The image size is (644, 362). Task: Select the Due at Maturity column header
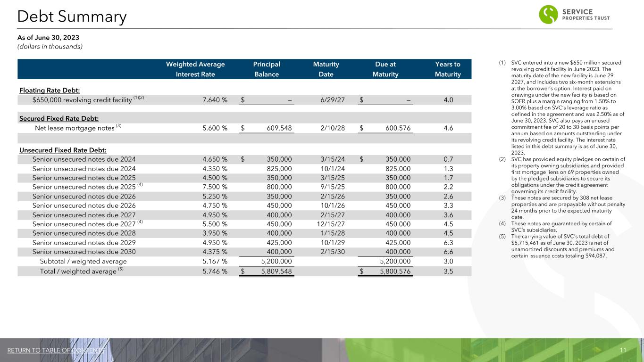(x=385, y=69)
